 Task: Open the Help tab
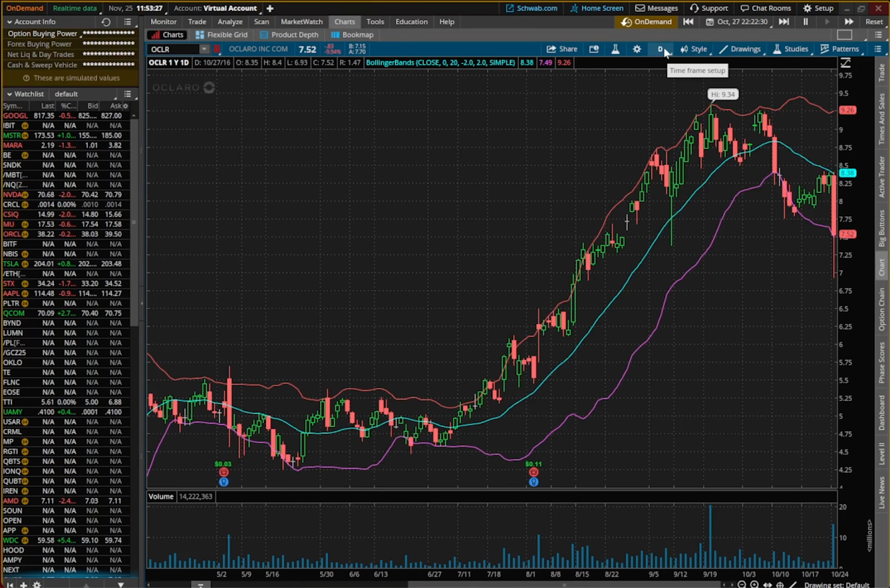(447, 22)
